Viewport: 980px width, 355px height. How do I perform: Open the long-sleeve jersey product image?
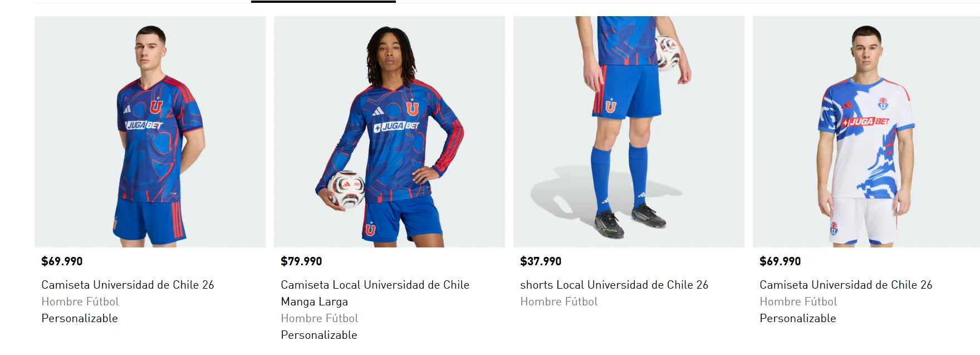pos(389,132)
